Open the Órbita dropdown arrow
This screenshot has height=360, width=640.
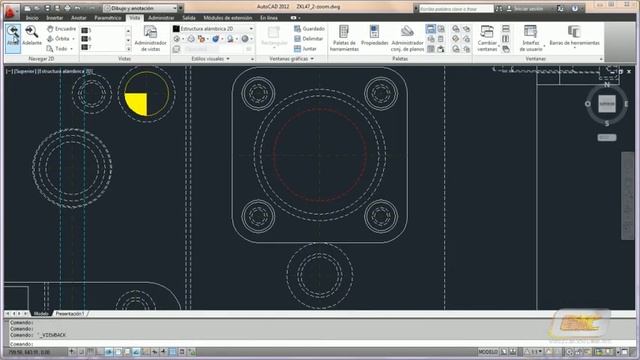click(x=73, y=39)
